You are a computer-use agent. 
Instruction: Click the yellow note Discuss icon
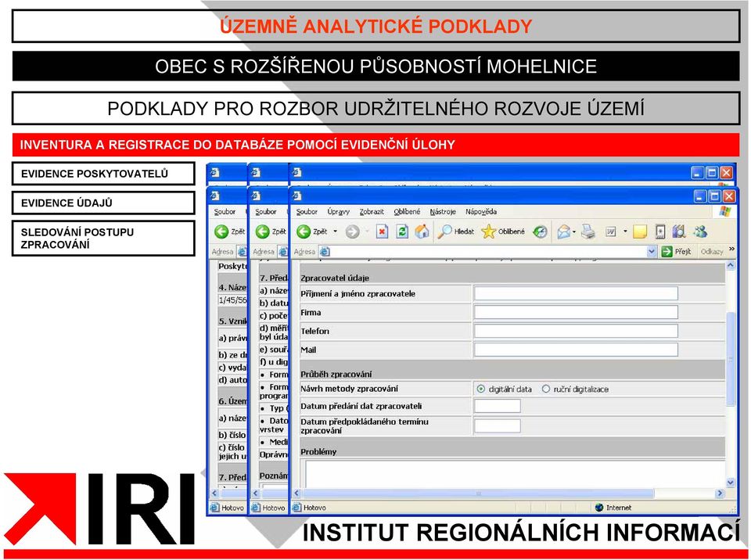point(640,232)
